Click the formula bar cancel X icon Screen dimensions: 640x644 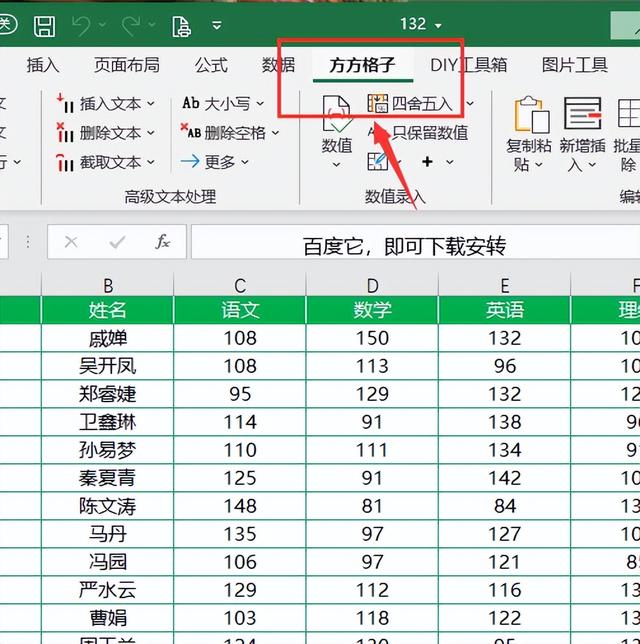click(71, 242)
